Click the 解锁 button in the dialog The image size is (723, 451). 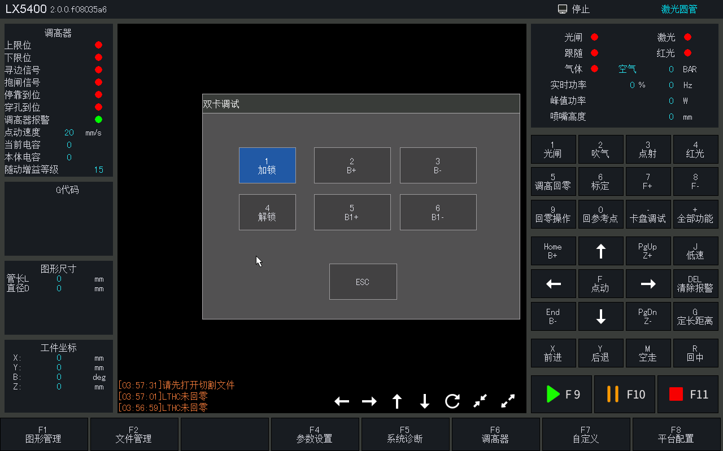point(267,212)
